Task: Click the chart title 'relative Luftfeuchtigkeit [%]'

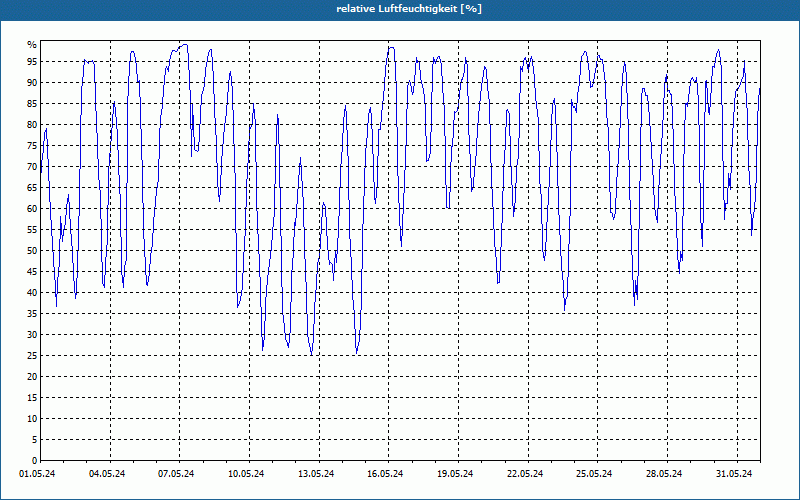Action: pyautogui.click(x=409, y=9)
